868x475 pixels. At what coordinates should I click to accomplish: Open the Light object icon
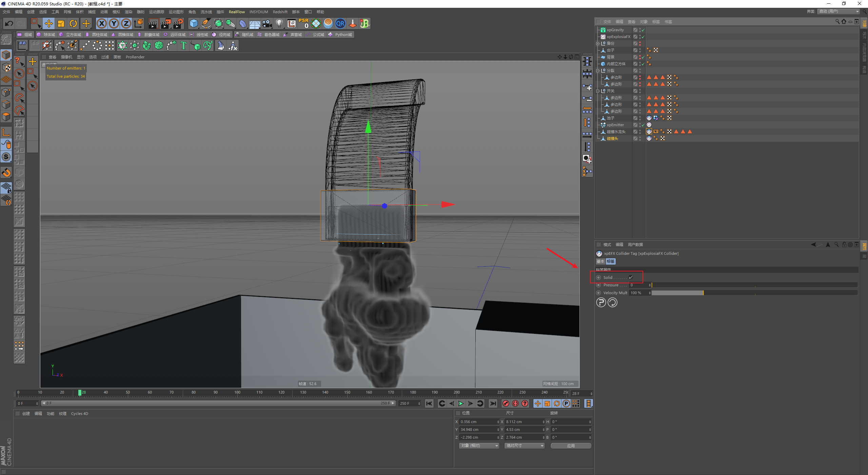pos(279,23)
